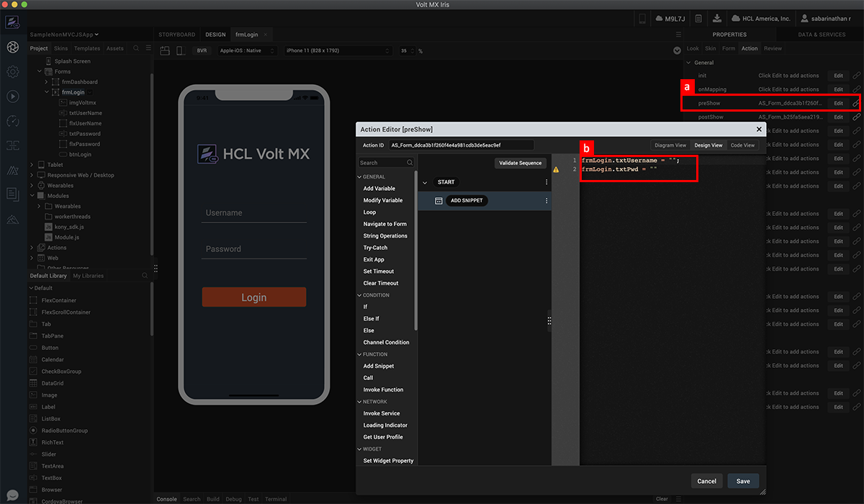
Task: Click the ADD SNIPPET button
Action: point(467,201)
